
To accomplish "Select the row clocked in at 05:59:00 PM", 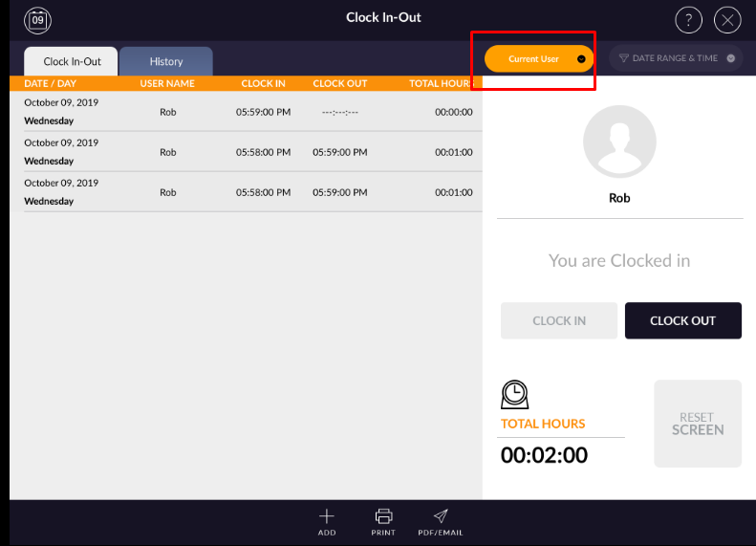I will (248, 112).
